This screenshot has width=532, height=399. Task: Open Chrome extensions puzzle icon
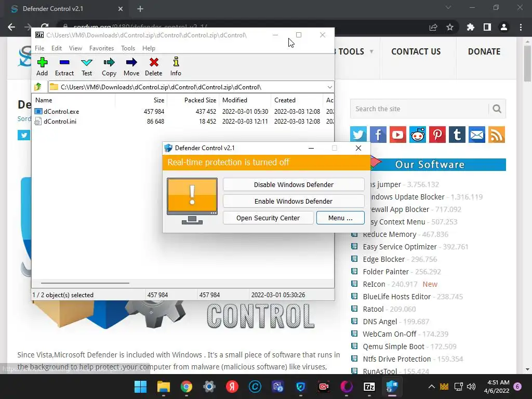pyautogui.click(x=471, y=27)
